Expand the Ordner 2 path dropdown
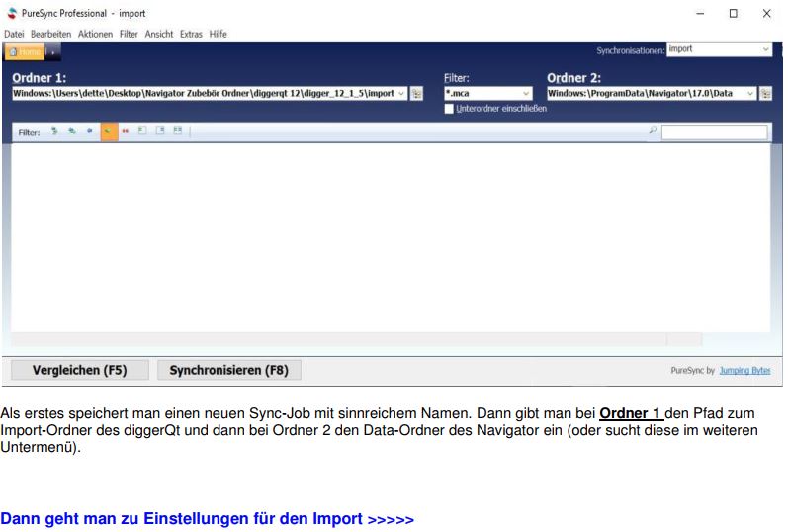This screenshot has height=532, width=788. [x=750, y=93]
